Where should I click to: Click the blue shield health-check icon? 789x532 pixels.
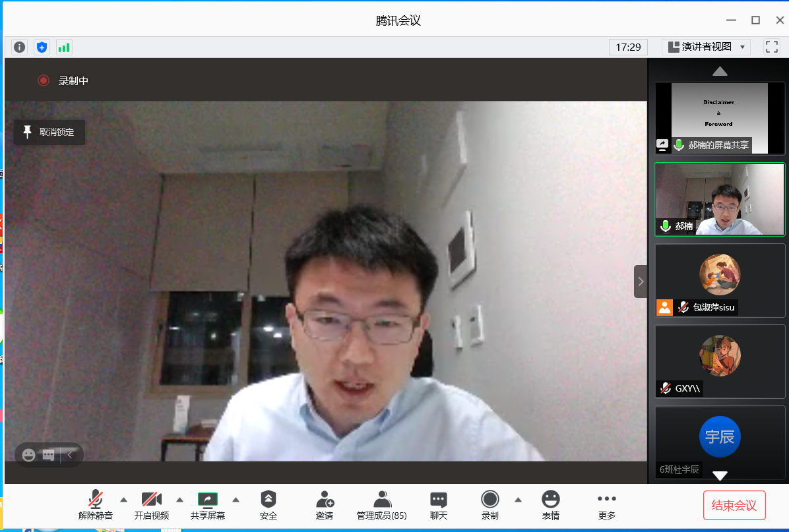pos(42,47)
